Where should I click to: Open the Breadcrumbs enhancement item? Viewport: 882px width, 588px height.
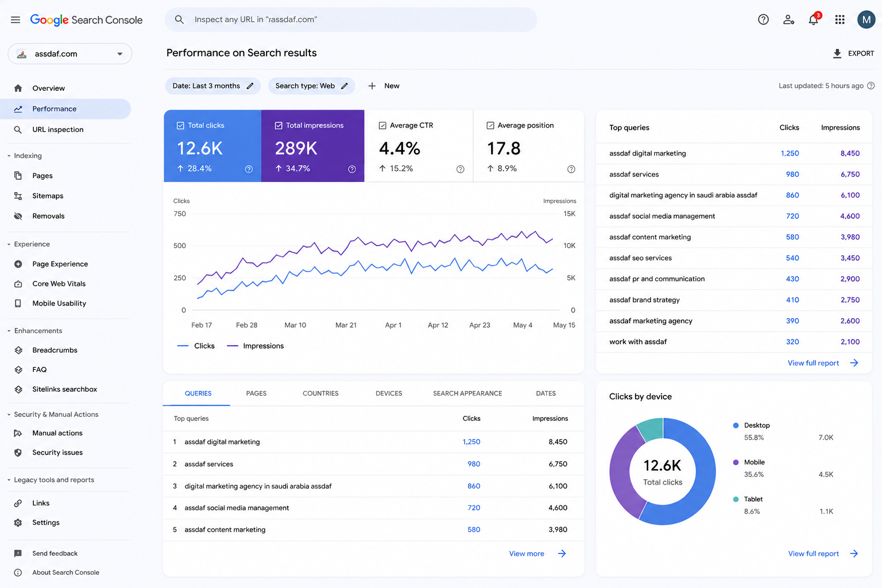point(55,350)
